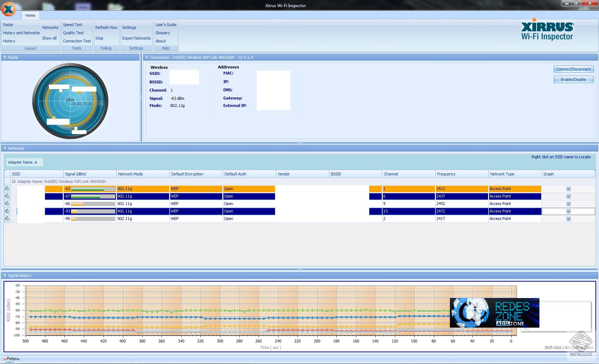Image resolution: width=599 pixels, height=364 pixels.
Task: Sort networks by the Channel column header
Action: (391, 174)
